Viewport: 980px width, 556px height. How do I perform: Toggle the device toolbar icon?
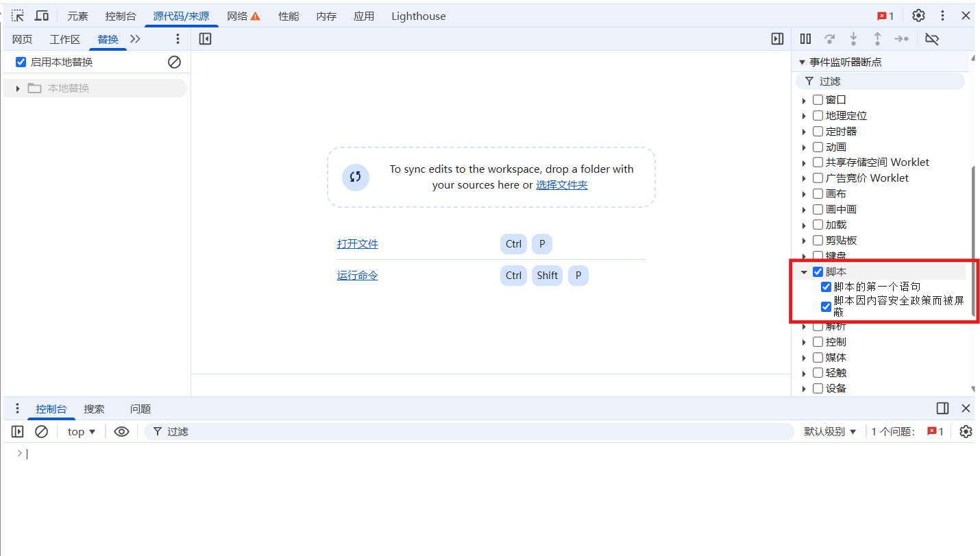pos(42,16)
